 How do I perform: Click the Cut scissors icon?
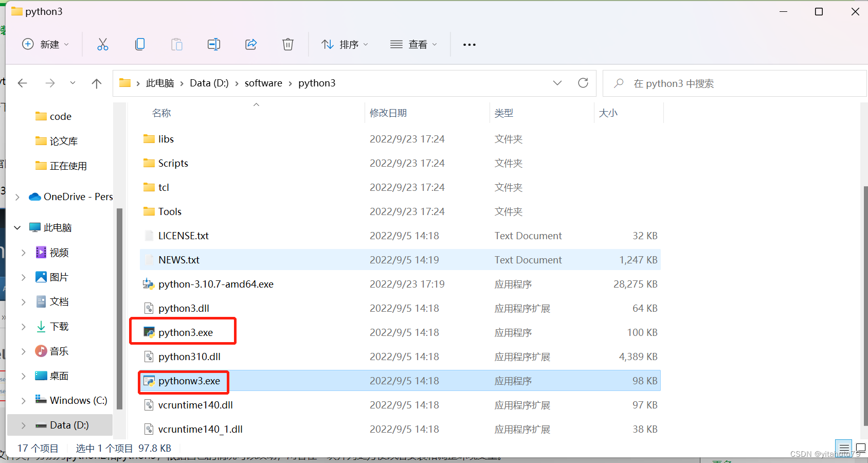pyautogui.click(x=103, y=44)
